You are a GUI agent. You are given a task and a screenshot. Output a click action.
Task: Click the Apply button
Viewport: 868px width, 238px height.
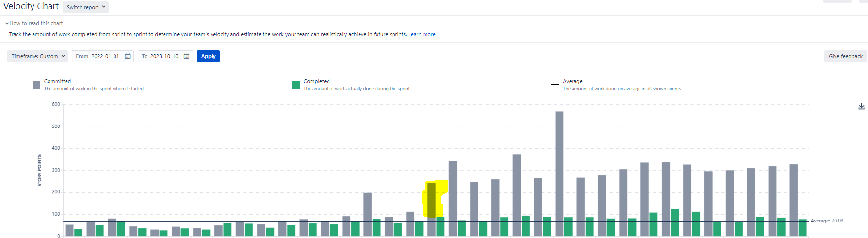click(208, 56)
